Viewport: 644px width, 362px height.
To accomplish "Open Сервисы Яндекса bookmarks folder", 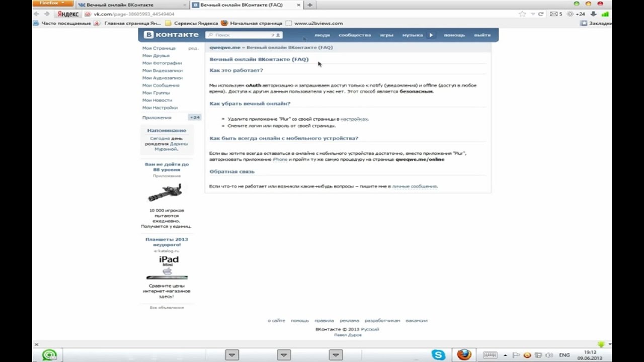I will [192, 23].
